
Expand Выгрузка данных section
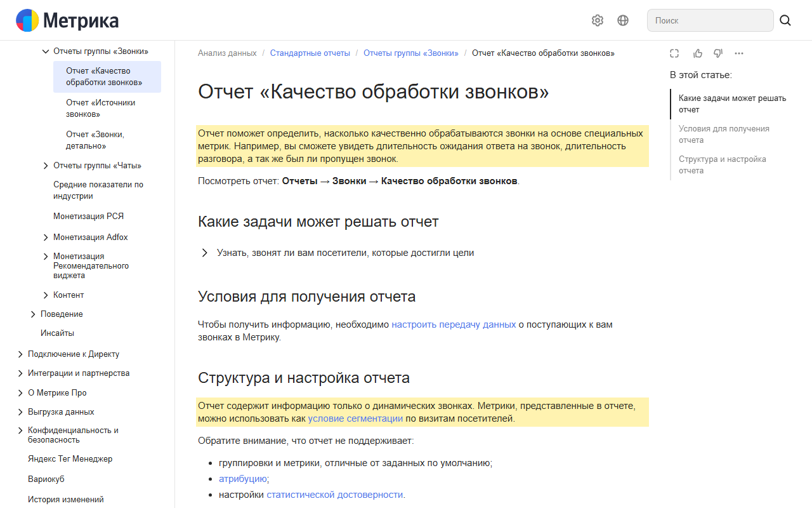[20, 412]
